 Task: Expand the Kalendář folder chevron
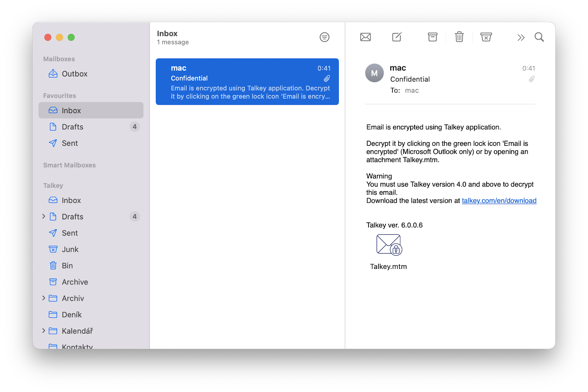tap(44, 331)
